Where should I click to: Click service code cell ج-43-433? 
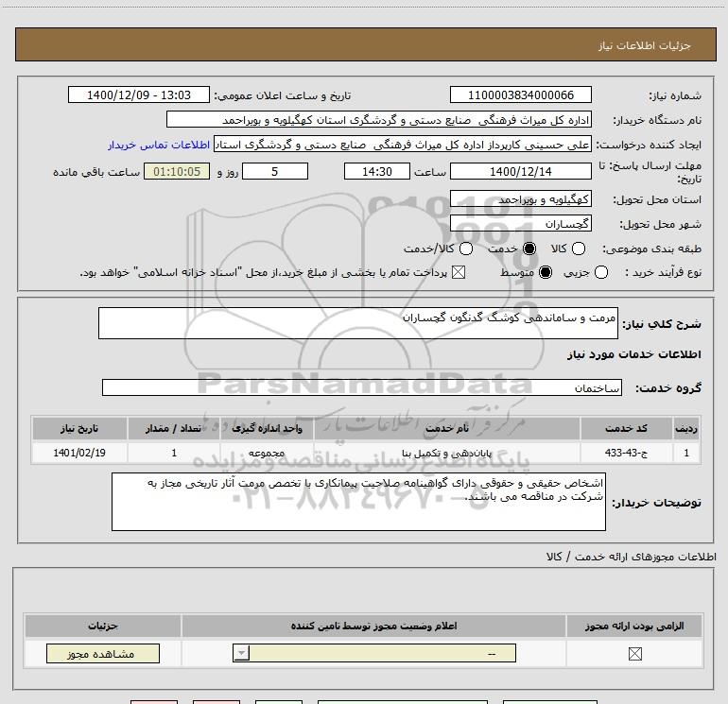click(x=626, y=453)
